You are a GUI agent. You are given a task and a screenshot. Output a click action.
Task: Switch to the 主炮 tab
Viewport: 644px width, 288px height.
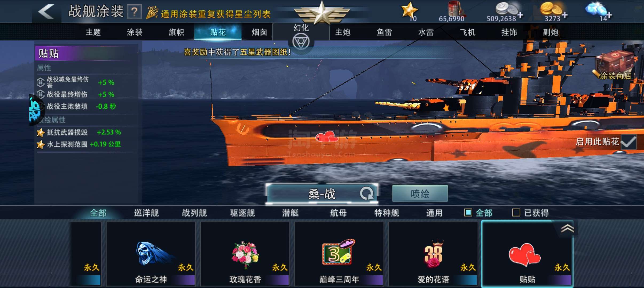(x=343, y=32)
